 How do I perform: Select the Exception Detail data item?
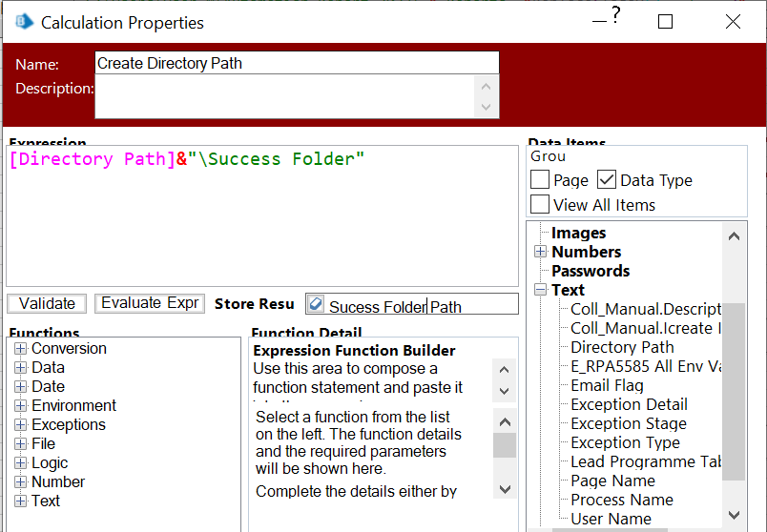point(629,404)
